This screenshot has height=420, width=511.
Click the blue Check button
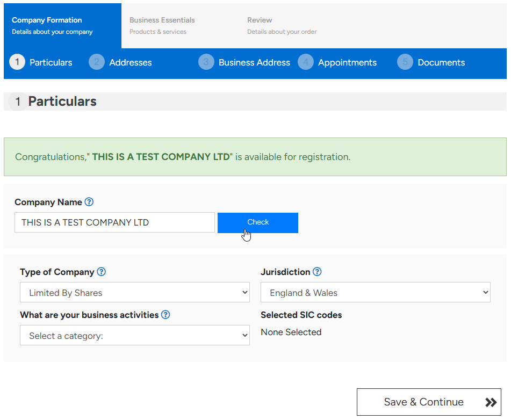tap(258, 223)
